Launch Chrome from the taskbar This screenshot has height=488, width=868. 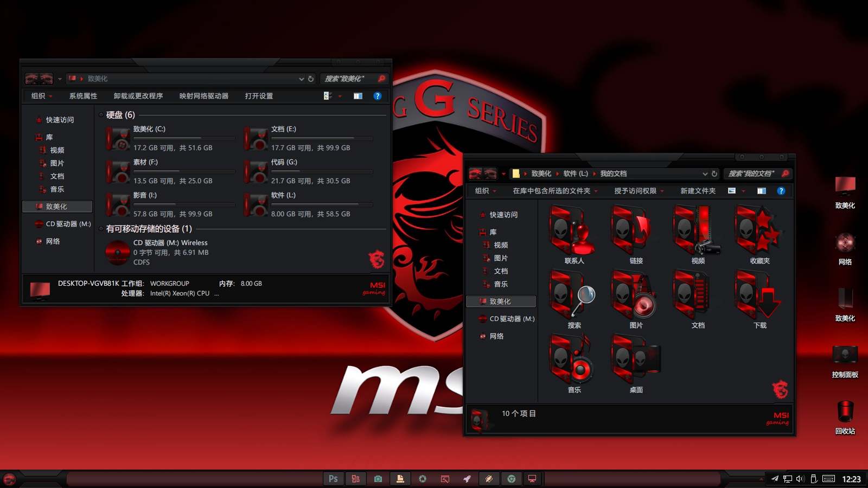(x=512, y=479)
